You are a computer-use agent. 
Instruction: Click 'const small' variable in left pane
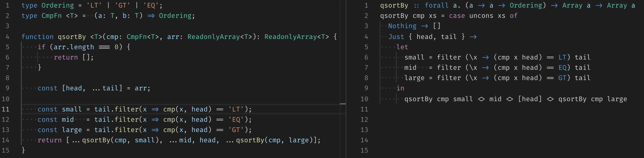(x=59, y=109)
